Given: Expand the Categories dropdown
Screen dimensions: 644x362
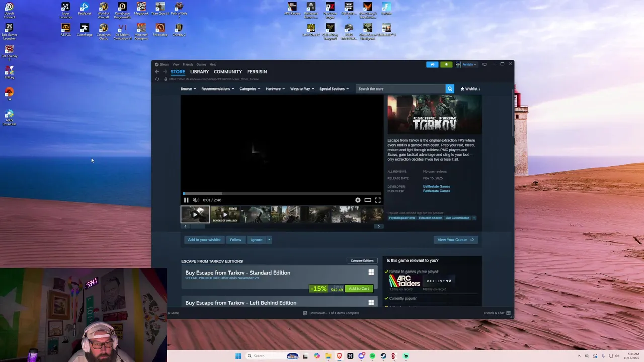Looking at the screenshot, I should (250, 89).
